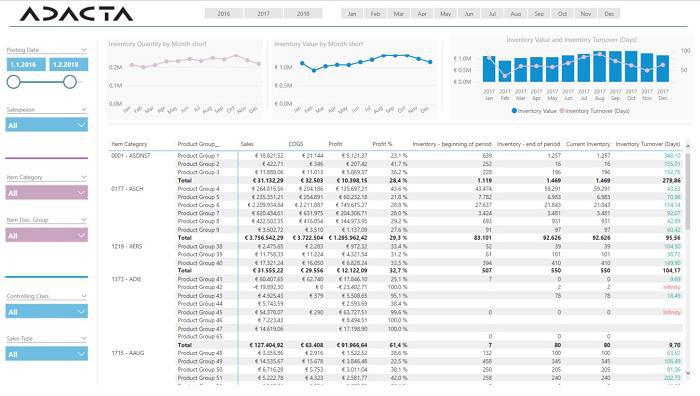Toggle the 2017 year filter
Viewport: 700px width, 396px height.
point(263,14)
